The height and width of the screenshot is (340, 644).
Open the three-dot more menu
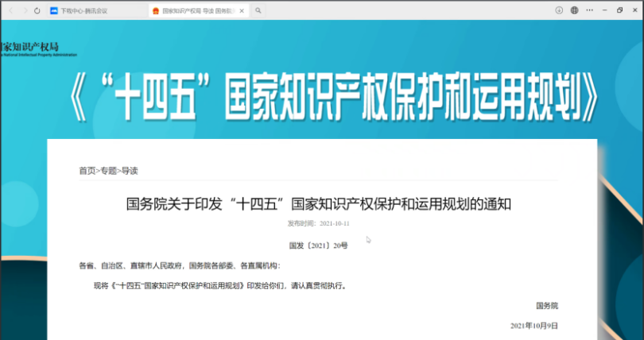(x=589, y=10)
